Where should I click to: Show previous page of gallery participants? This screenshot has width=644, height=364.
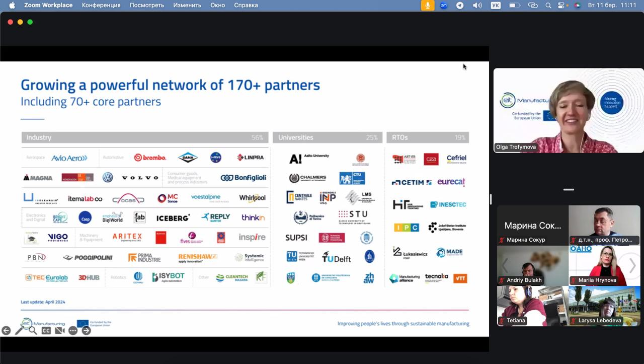click(x=505, y=265)
